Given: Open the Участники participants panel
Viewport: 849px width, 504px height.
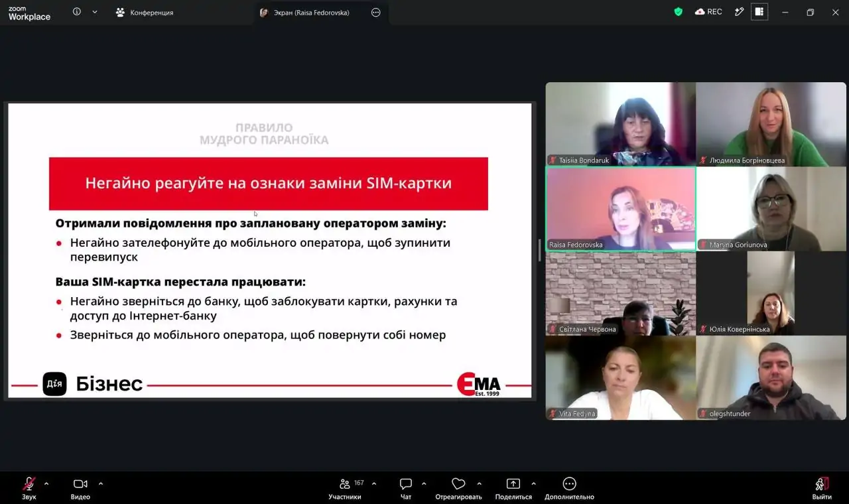Looking at the screenshot, I should (345, 487).
